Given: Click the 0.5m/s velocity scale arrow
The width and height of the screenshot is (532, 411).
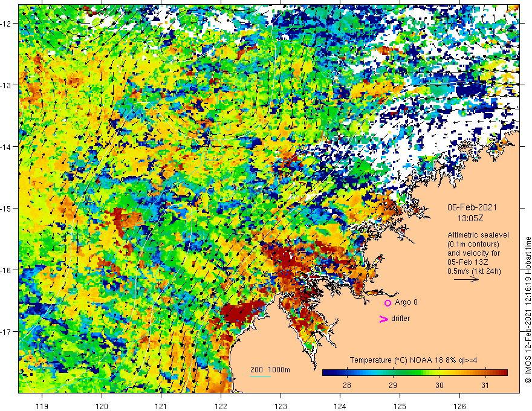Looking at the screenshot, I should click(x=467, y=279).
